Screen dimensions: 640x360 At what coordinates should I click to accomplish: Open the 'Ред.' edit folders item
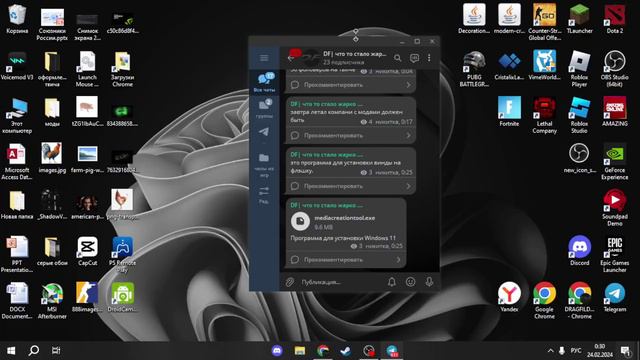pos(264,195)
